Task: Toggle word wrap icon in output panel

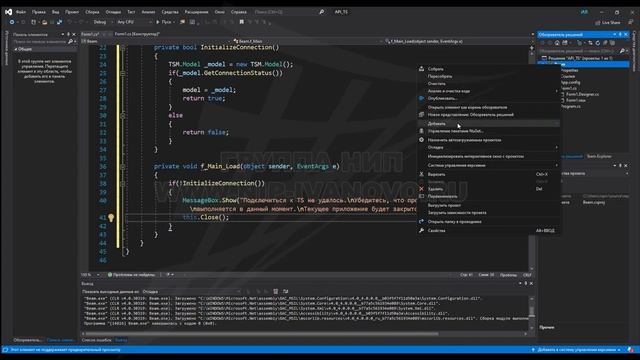Action: coord(285,291)
